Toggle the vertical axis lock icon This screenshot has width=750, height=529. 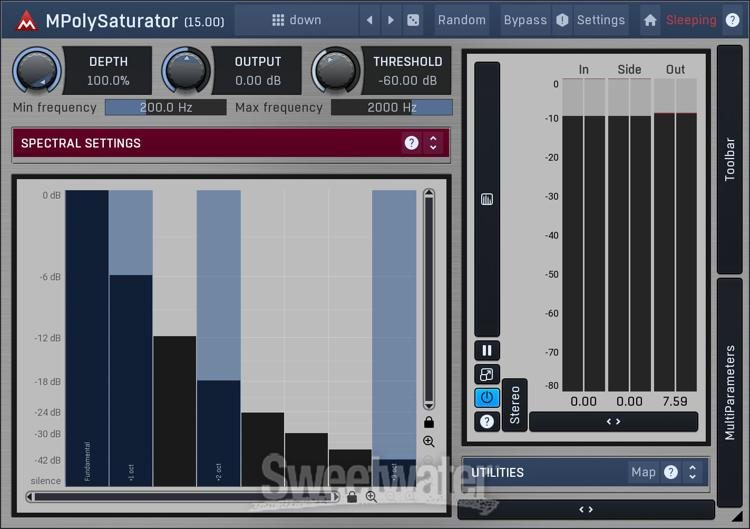click(x=429, y=422)
